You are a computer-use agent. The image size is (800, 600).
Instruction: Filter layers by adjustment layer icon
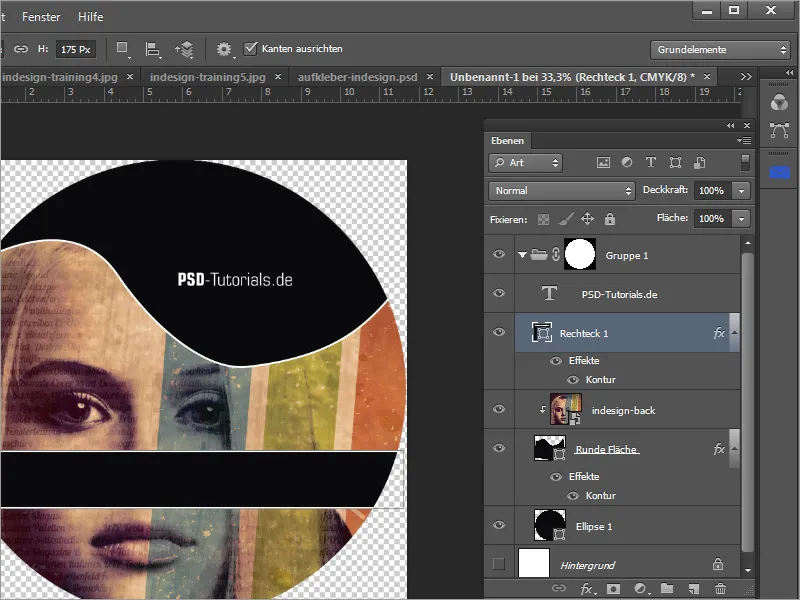coord(627,162)
